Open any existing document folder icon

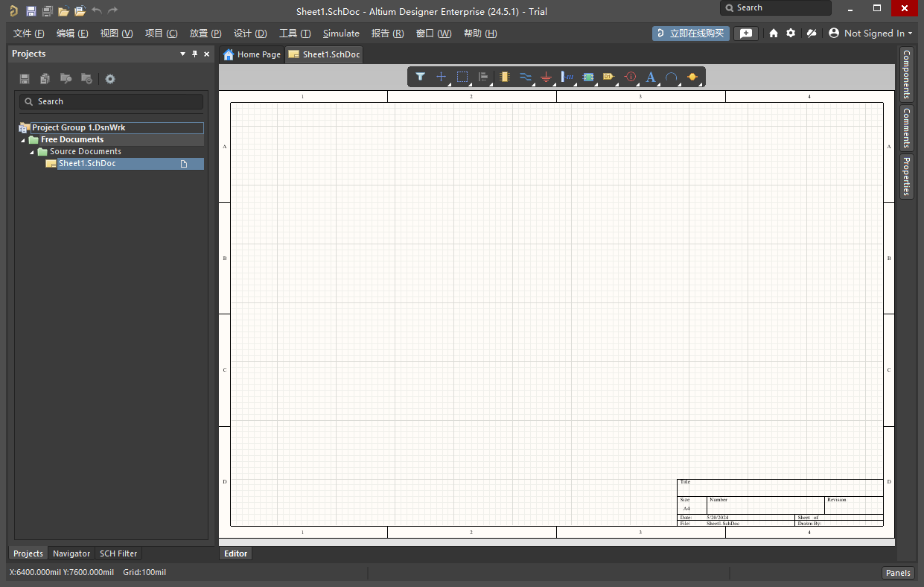click(64, 11)
